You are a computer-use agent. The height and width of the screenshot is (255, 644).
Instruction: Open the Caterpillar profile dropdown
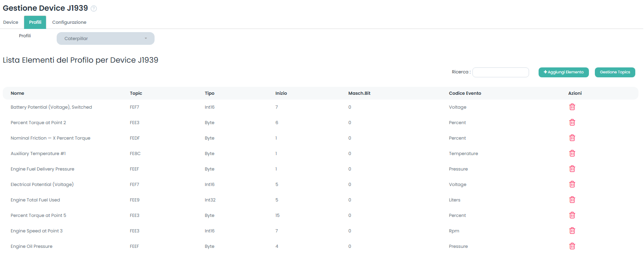click(x=105, y=38)
